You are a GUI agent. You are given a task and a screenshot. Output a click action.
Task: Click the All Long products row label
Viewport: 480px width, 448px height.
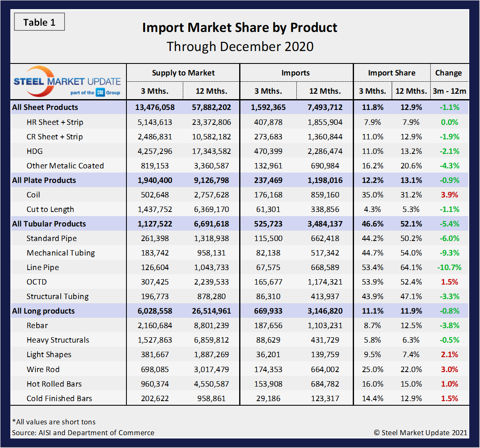pyautogui.click(x=44, y=311)
